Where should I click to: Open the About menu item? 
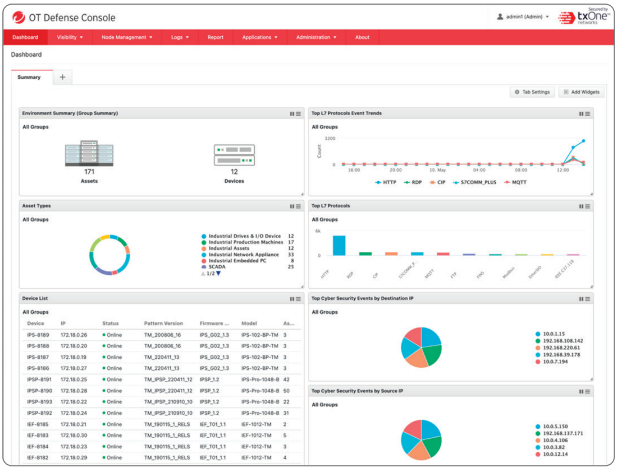[362, 37]
